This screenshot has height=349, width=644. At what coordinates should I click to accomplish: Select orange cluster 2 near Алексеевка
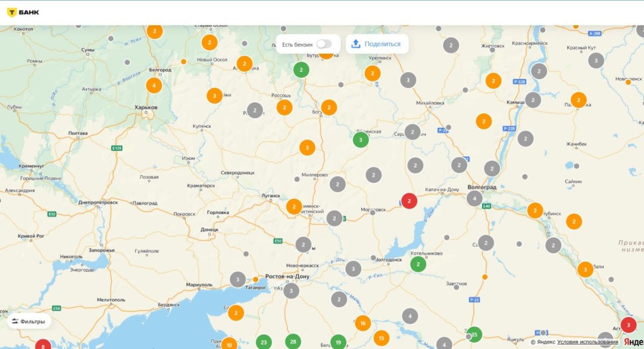244,64
